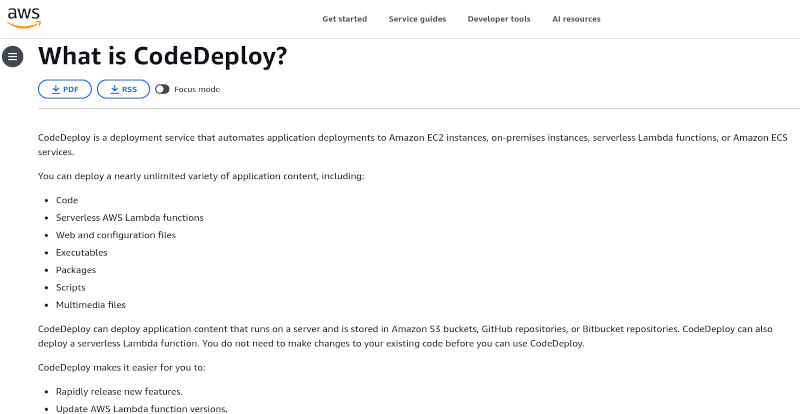
Task: Click the AWS logo
Action: tap(23, 18)
